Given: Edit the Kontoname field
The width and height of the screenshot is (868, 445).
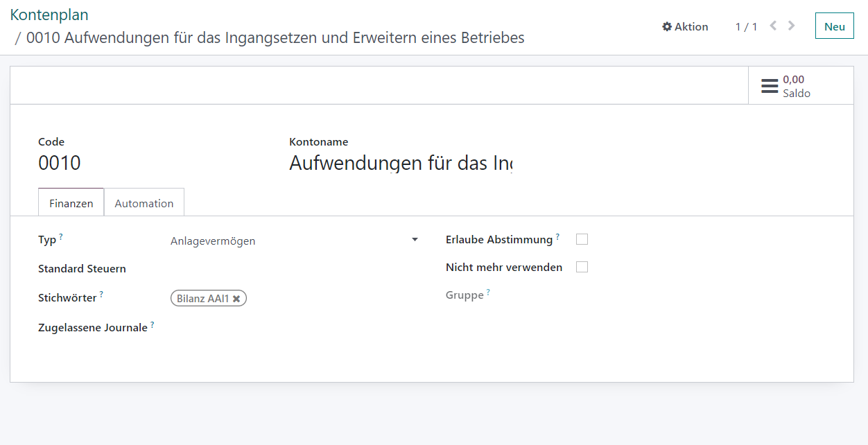Looking at the screenshot, I should point(400,164).
